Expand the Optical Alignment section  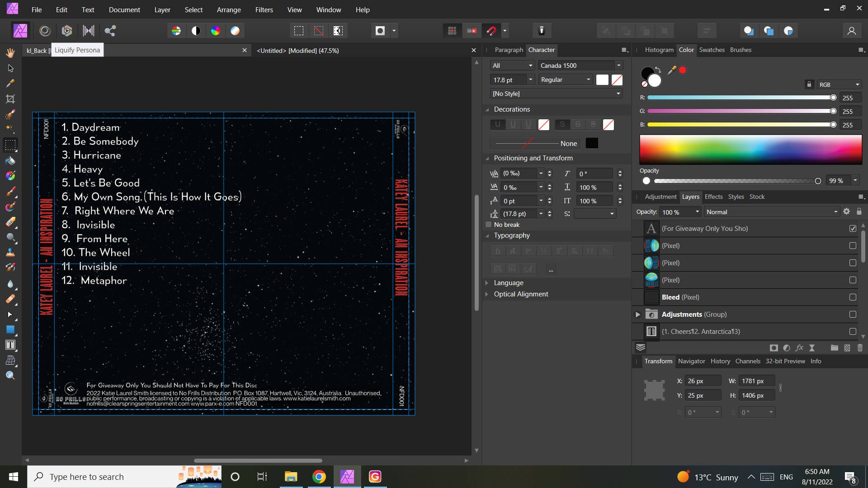tap(487, 294)
